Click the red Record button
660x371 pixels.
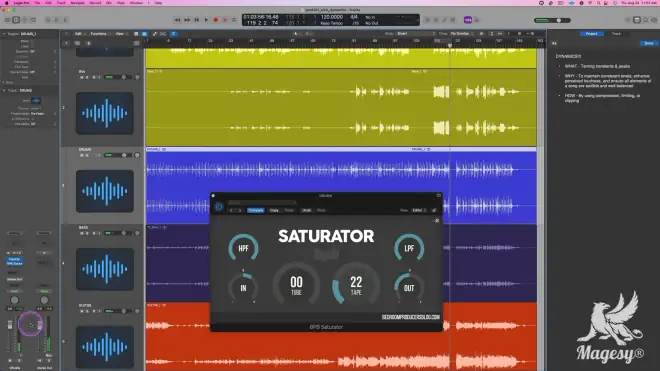click(x=216, y=20)
